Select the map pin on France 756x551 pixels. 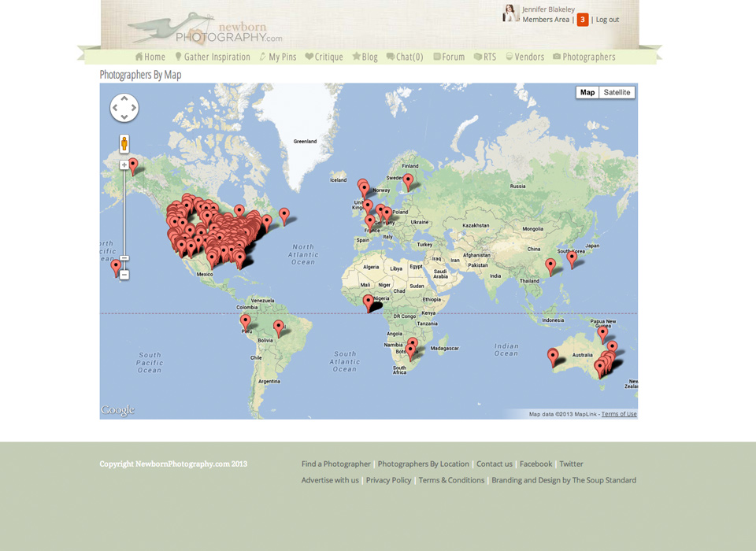tap(370, 224)
